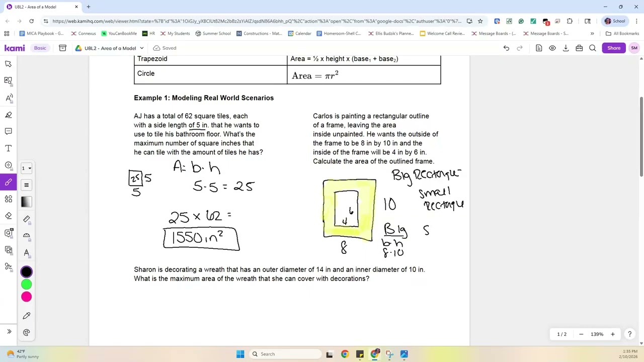The height and width of the screenshot is (362, 644).
Task: Pick the black color swatch
Action: (26, 272)
